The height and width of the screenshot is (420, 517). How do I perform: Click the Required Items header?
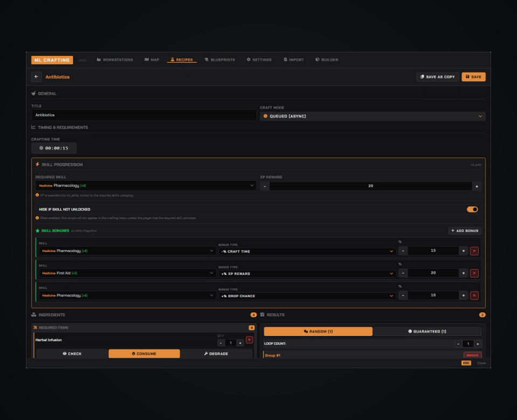pos(53,328)
